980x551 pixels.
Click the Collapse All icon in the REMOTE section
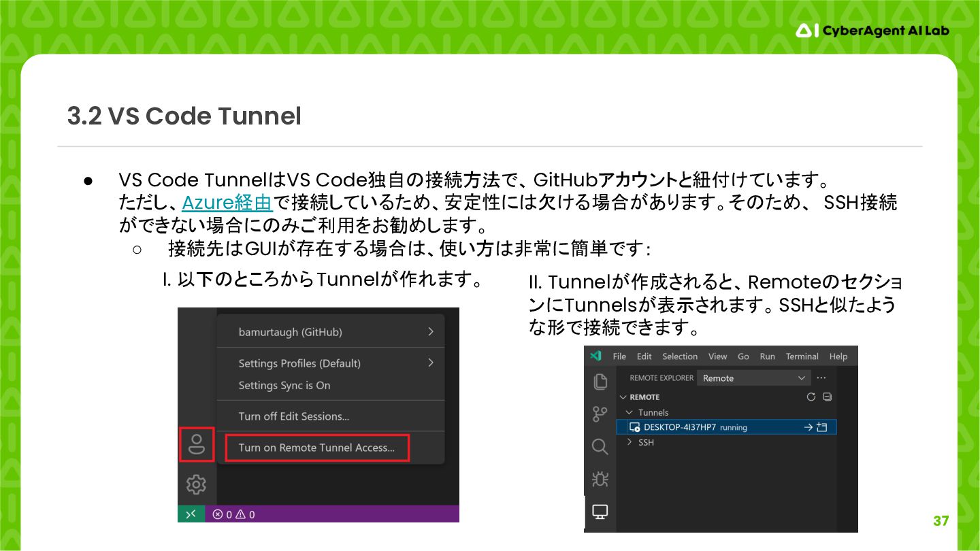click(827, 397)
